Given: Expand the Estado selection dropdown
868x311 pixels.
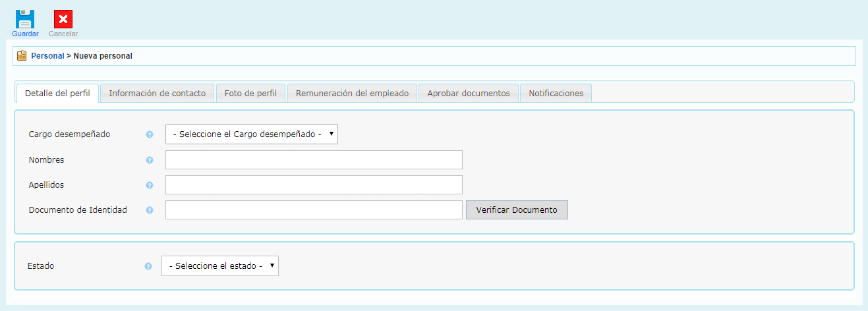Looking at the screenshot, I should pyautogui.click(x=219, y=266).
